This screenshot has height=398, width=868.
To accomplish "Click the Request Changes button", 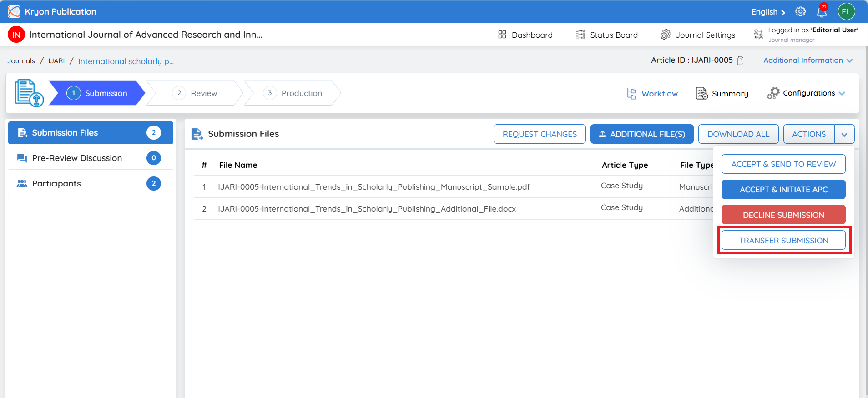I will pyautogui.click(x=540, y=134).
